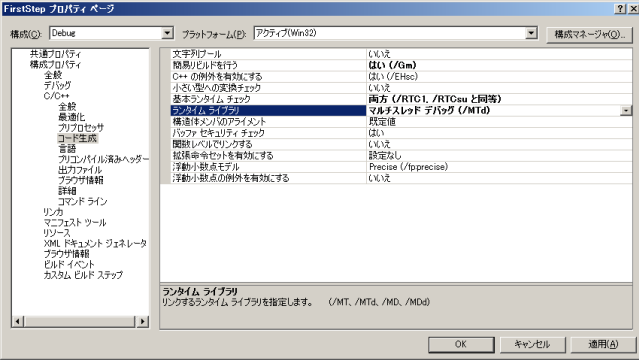The width and height of the screenshot is (639, 360).
Task: Select プリプロセッサ tree item
Action: pyautogui.click(x=81, y=128)
